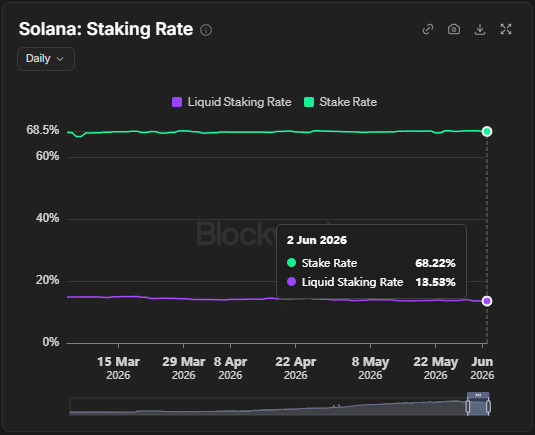Take a chart snapshot with camera icon
Viewport: 535px width, 435px height.
tap(454, 29)
